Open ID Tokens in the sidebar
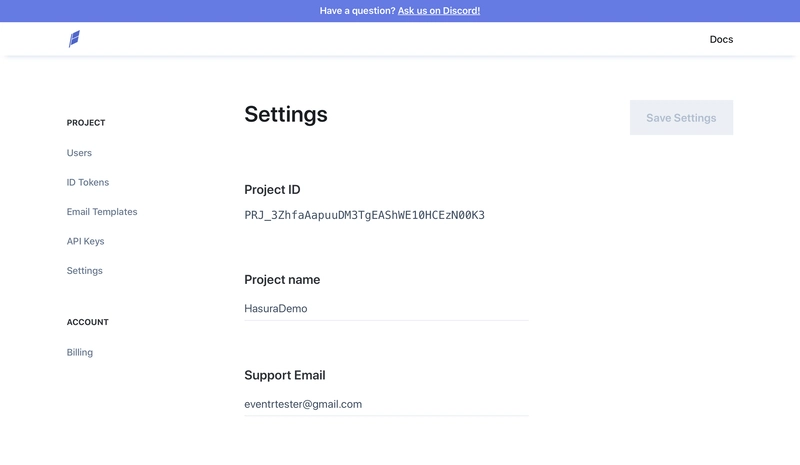 coord(88,182)
